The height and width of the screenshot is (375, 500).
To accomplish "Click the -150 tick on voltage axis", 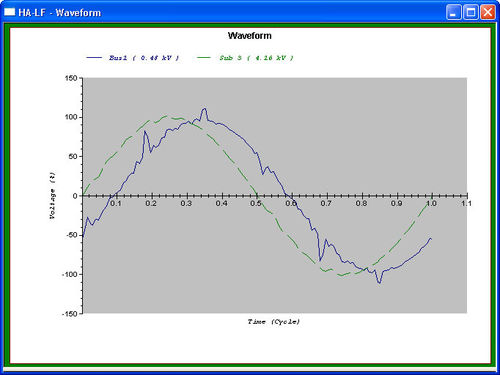I will click(69, 314).
